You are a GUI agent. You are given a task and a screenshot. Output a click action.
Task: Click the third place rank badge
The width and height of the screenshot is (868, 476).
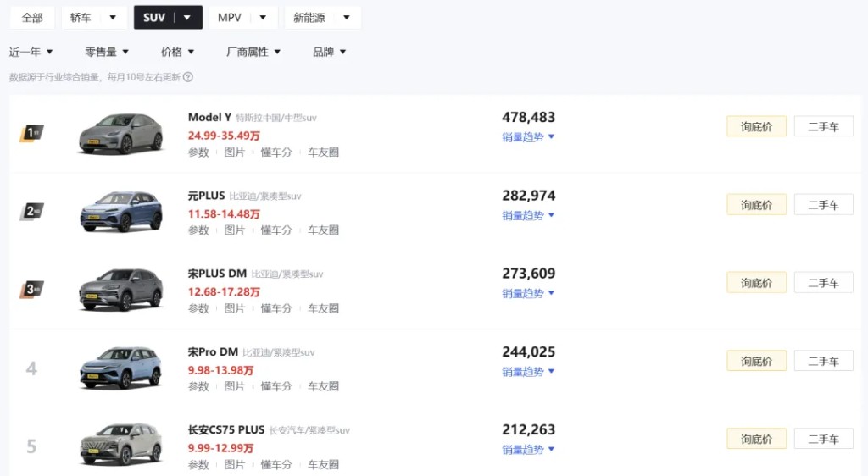tap(31, 290)
